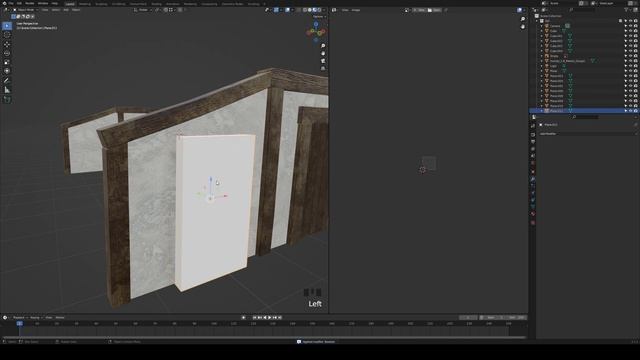640x360 pixels.
Task: Switch to rendered viewport shading
Action: click(319, 10)
